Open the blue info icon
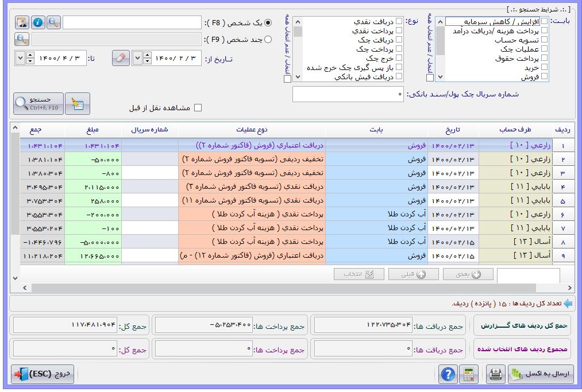The width and height of the screenshot is (582, 392). click(x=38, y=23)
